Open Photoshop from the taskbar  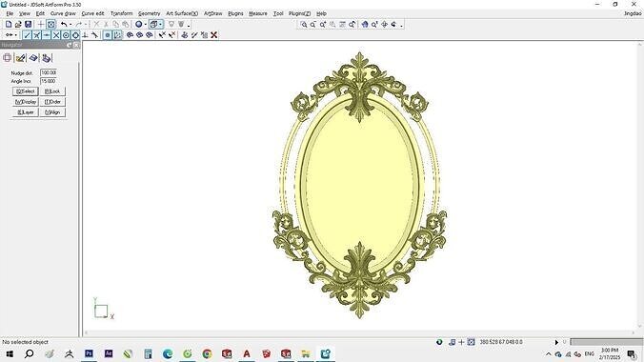[x=89, y=353]
